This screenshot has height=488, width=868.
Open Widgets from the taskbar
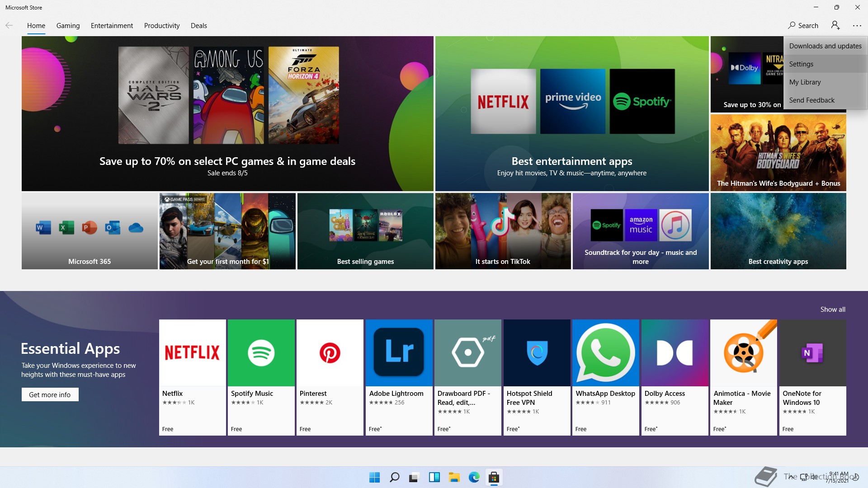tap(434, 477)
